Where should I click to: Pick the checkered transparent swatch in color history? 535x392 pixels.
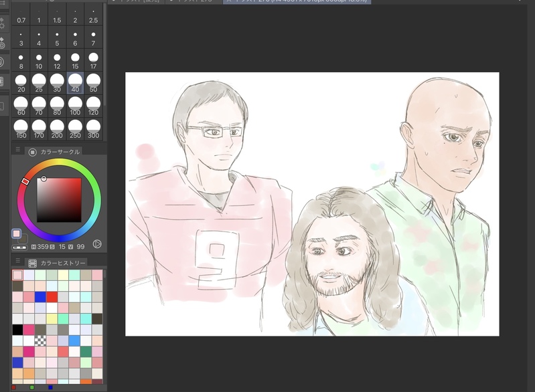40,340
